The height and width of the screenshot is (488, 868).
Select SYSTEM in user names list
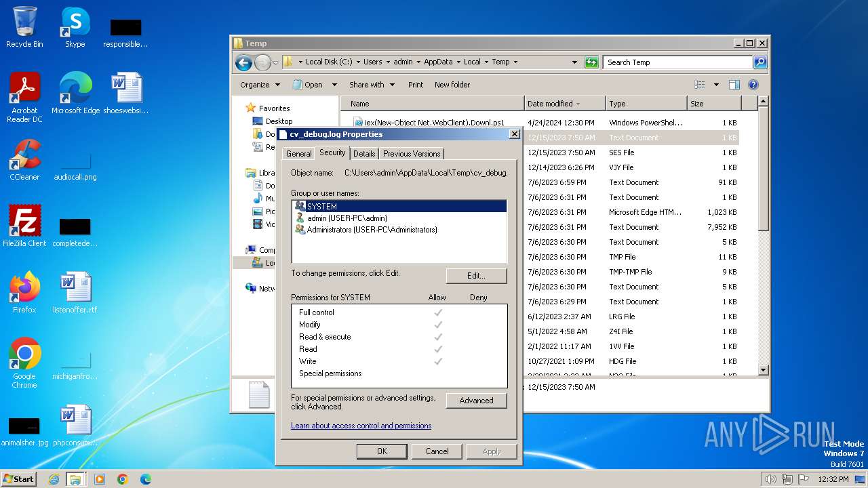400,206
